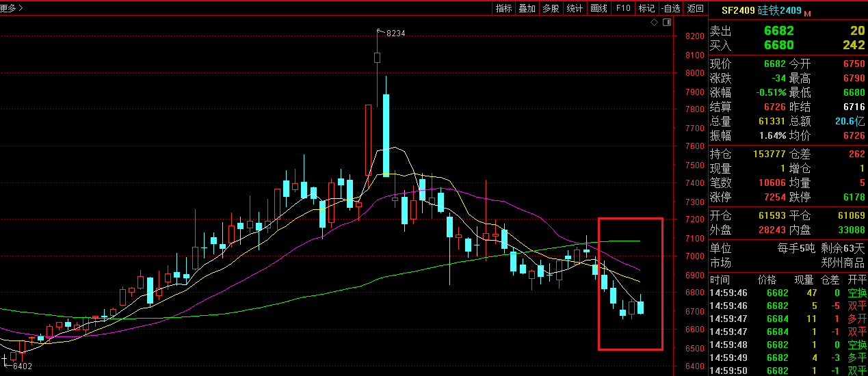Expand the 更多 menu
Screen dimensions: 868x376
pyautogui.click(x=12, y=8)
